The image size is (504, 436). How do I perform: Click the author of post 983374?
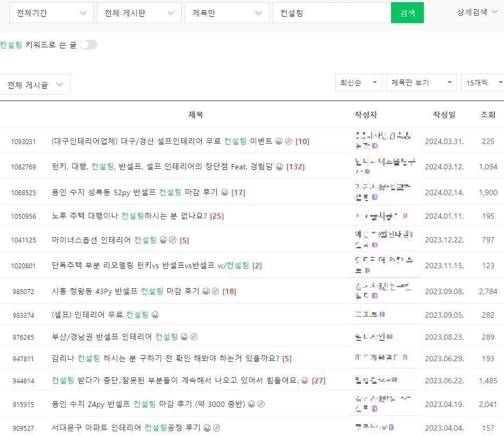(x=367, y=314)
